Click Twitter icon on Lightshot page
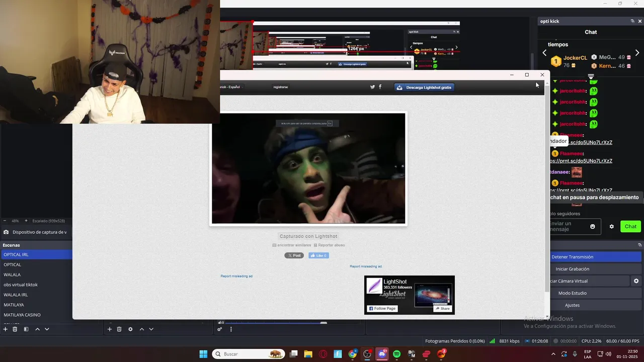Screen dimensions: 644x362 [372, 87]
